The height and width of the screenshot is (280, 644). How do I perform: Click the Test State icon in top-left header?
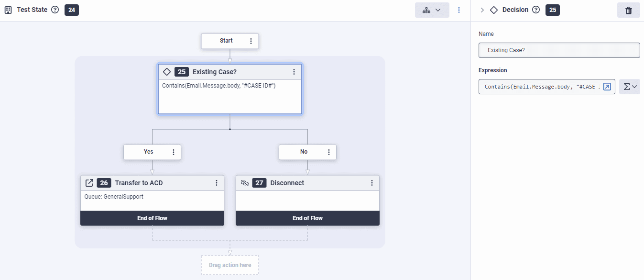7,10
